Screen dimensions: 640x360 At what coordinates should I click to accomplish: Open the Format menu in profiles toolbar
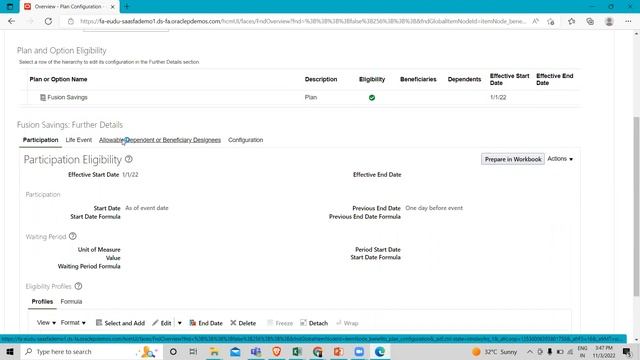click(73, 322)
